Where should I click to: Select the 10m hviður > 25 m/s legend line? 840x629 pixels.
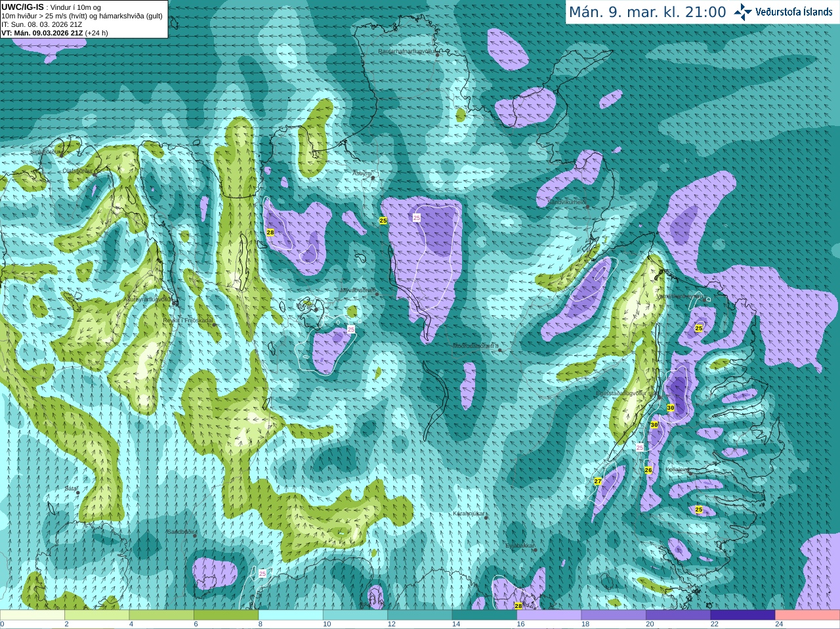[82, 16]
